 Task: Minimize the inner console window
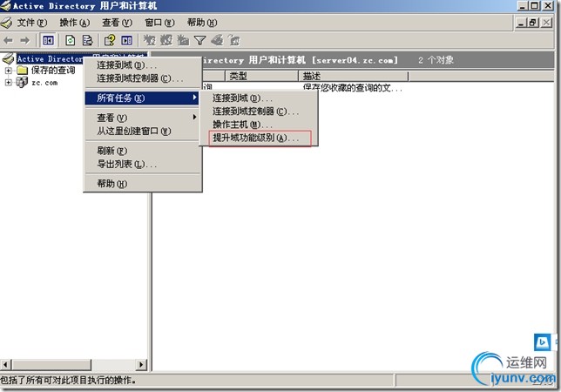(x=521, y=23)
